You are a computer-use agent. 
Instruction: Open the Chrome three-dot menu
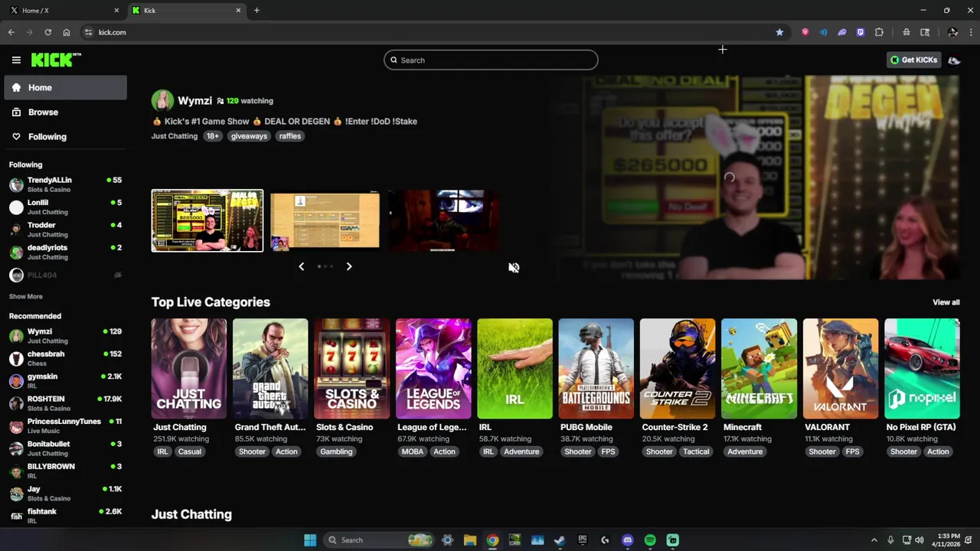(971, 32)
